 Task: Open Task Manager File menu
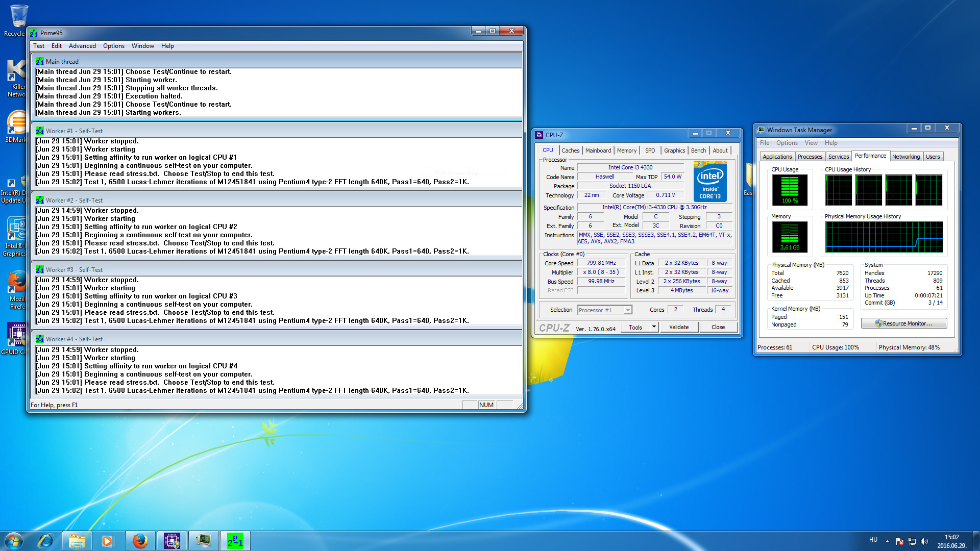coord(764,143)
